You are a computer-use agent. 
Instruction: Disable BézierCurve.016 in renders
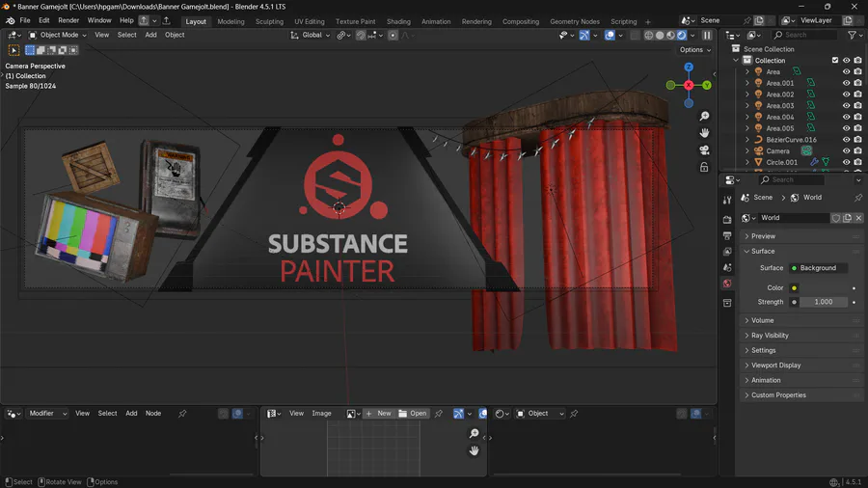point(857,140)
